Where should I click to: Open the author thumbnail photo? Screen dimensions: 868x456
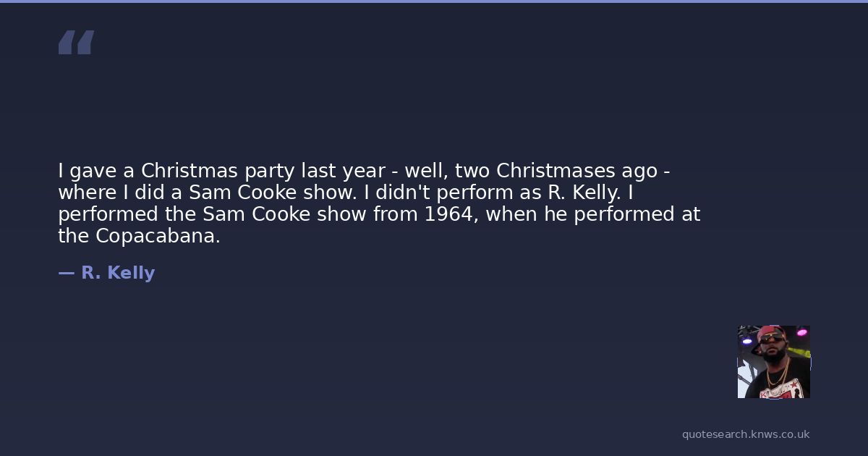coord(773,361)
